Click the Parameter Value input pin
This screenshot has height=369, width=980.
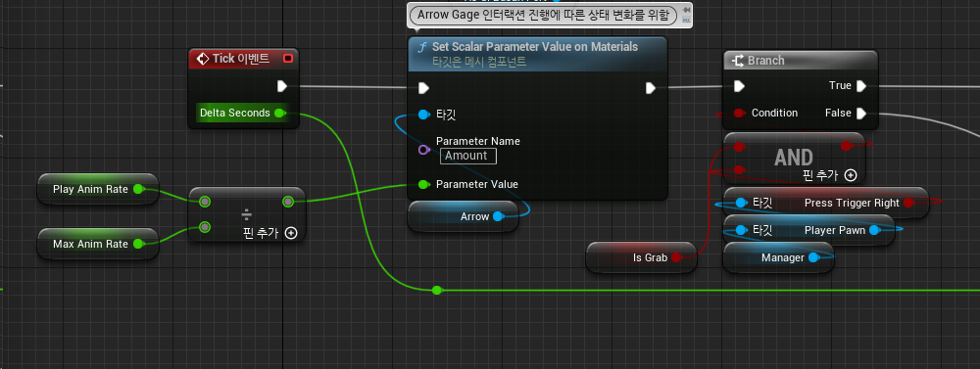[x=423, y=184]
